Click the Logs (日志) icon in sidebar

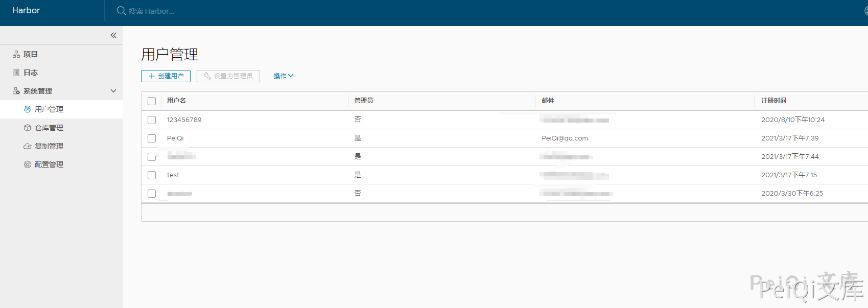coord(16,73)
